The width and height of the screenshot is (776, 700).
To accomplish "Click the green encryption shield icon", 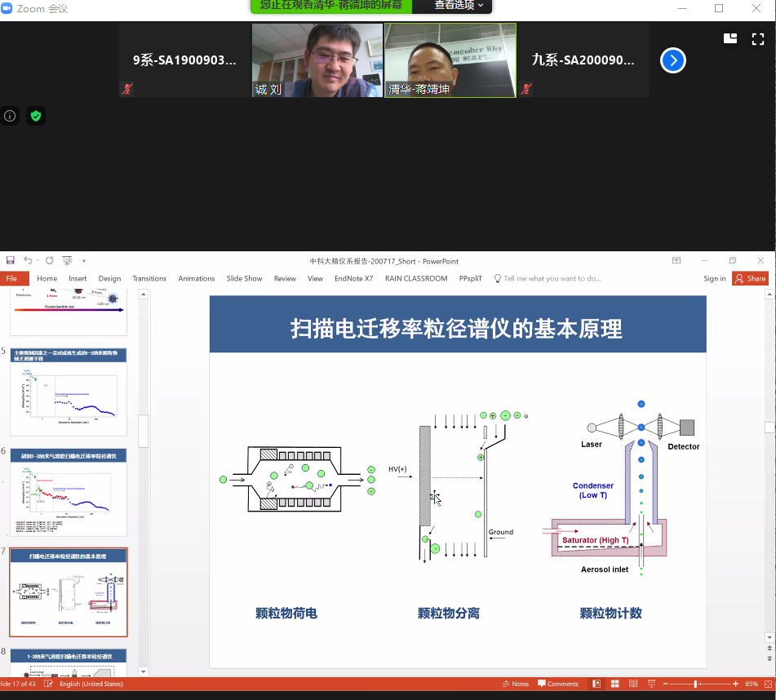I will tap(35, 116).
